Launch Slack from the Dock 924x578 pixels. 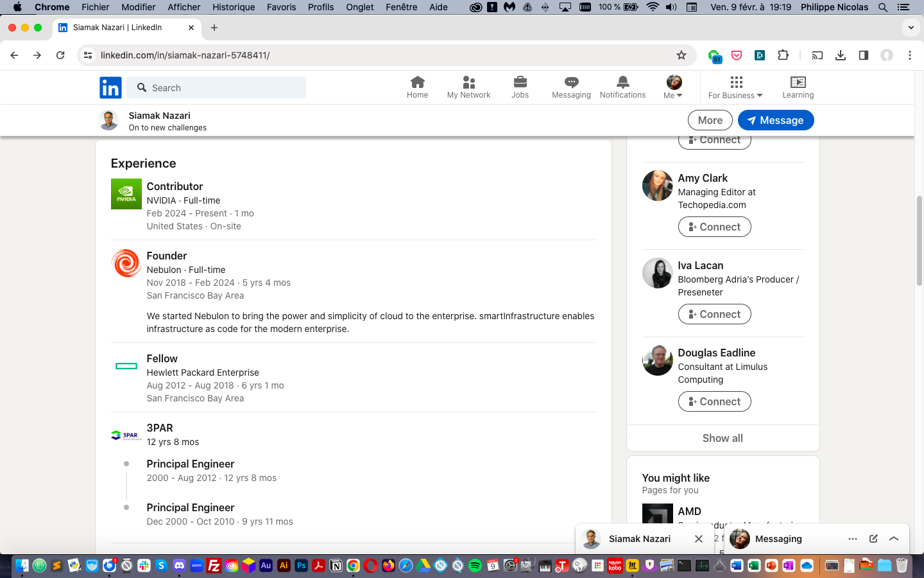(144, 566)
